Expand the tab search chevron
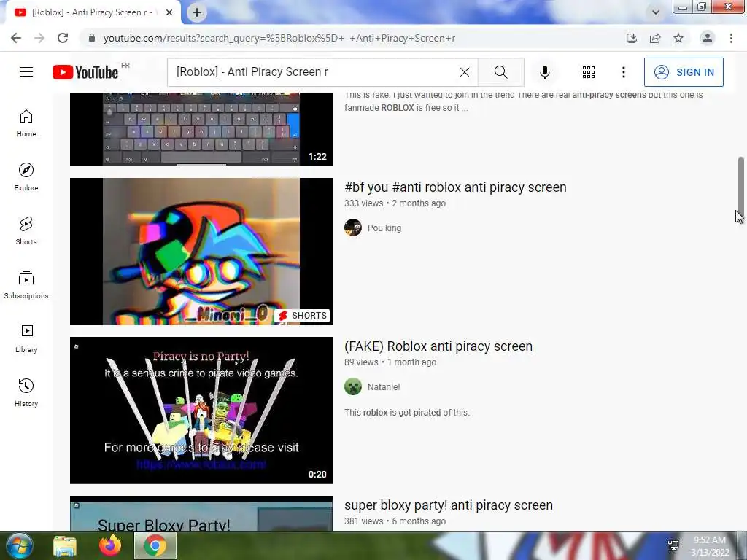This screenshot has height=560, width=747. point(656,12)
